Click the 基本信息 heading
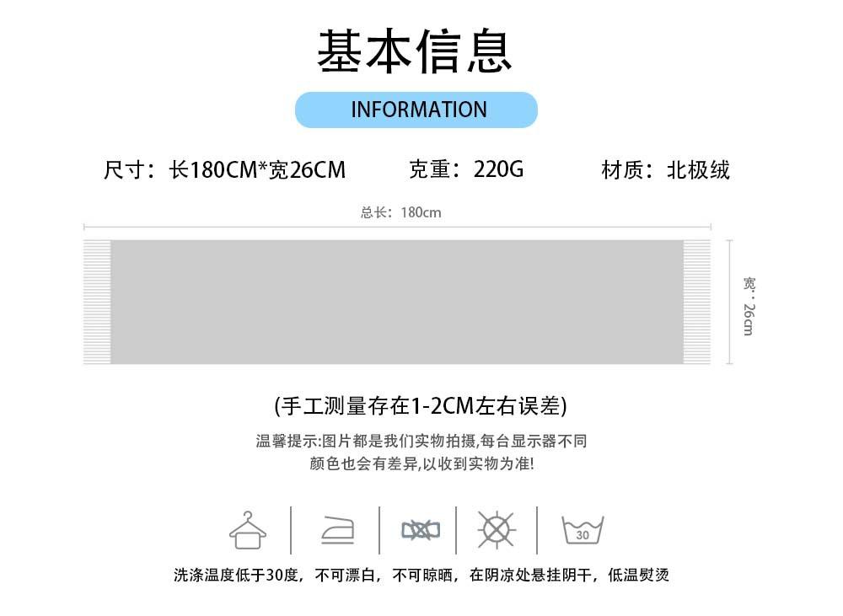843x616 pixels. [x=415, y=51]
